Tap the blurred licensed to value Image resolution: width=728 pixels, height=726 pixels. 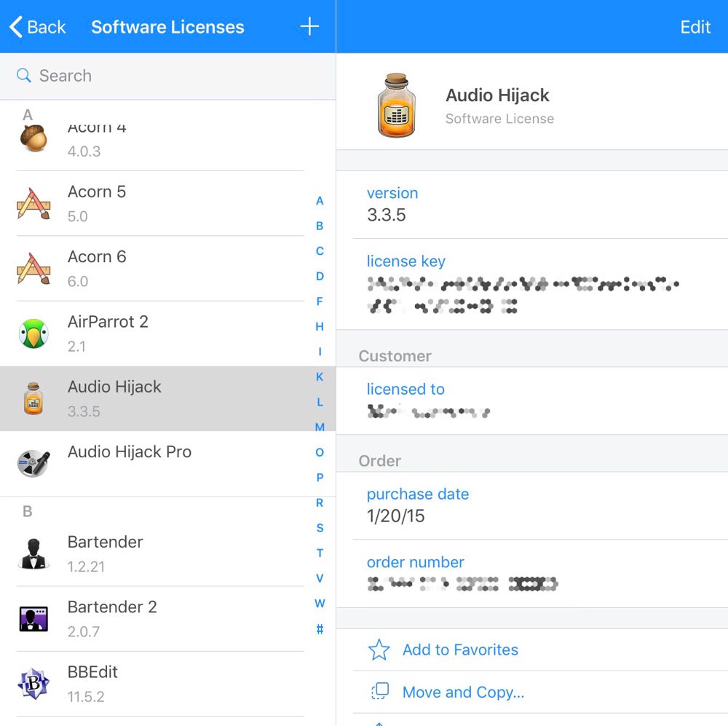click(428, 411)
